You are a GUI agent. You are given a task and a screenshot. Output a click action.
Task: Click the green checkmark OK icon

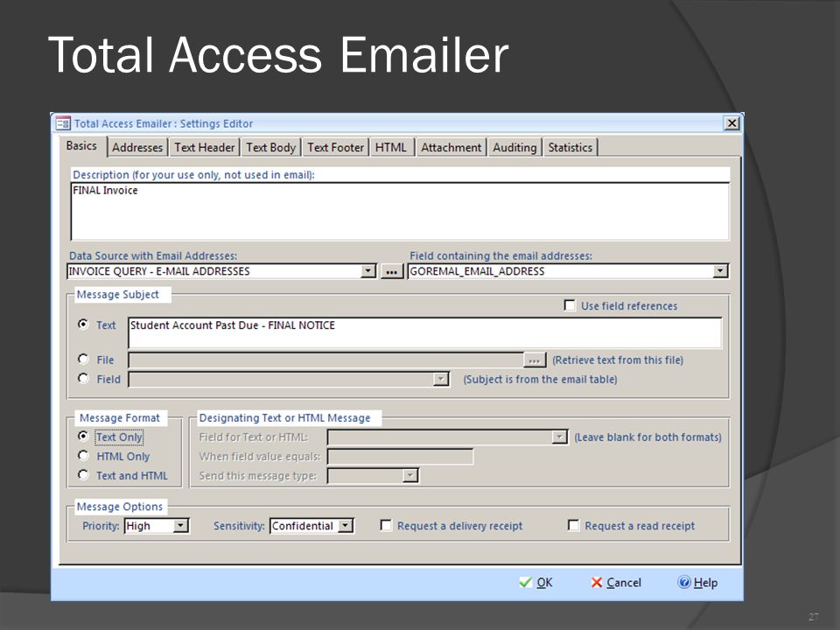526,583
